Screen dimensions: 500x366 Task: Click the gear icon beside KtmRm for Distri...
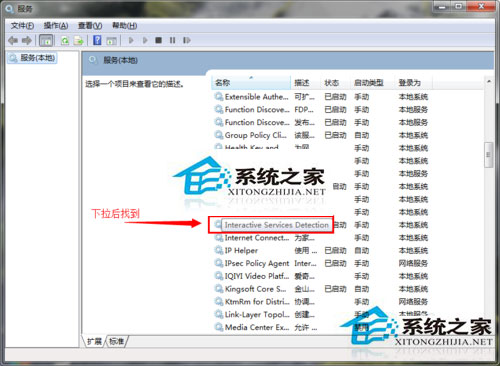pos(219,302)
